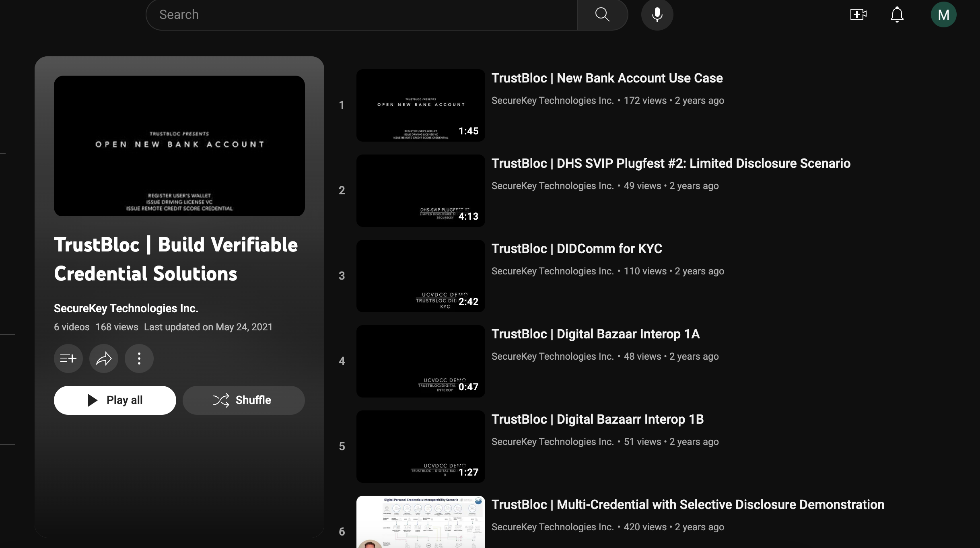Open SecureKey Technologies Inc. channel under playlist title

[126, 308]
